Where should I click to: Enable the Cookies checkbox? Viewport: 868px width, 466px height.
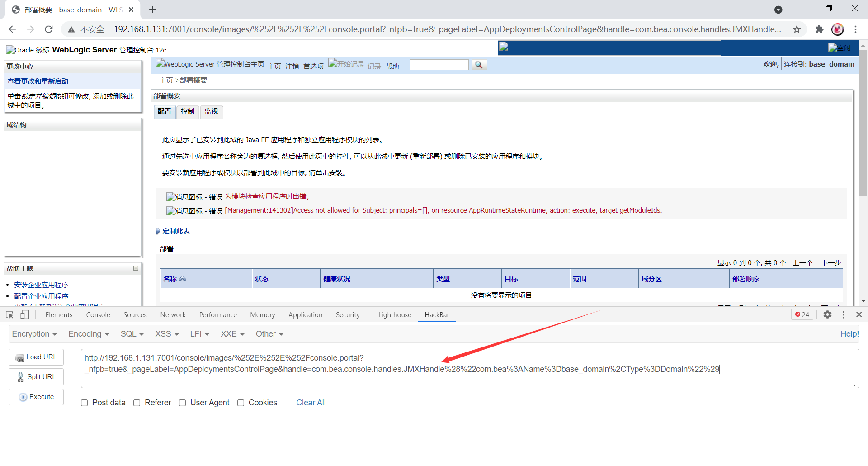(241, 403)
